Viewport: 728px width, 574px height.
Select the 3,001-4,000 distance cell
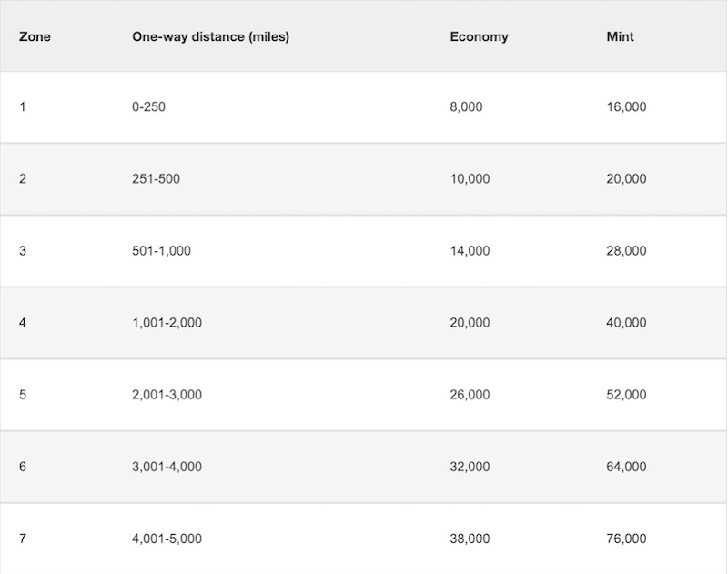pos(167,467)
